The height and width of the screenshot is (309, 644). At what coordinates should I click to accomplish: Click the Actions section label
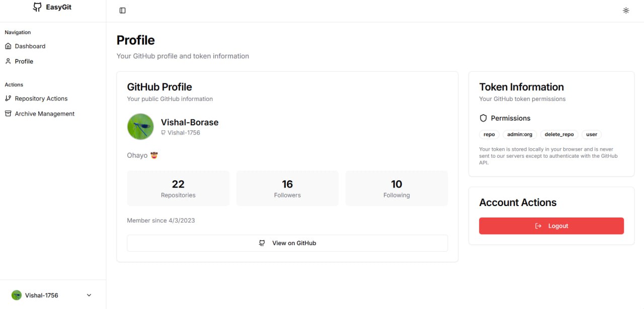[14, 84]
